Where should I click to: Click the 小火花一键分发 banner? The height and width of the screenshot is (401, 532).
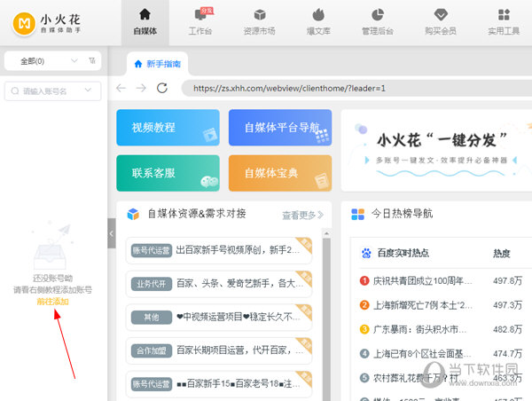click(436, 150)
